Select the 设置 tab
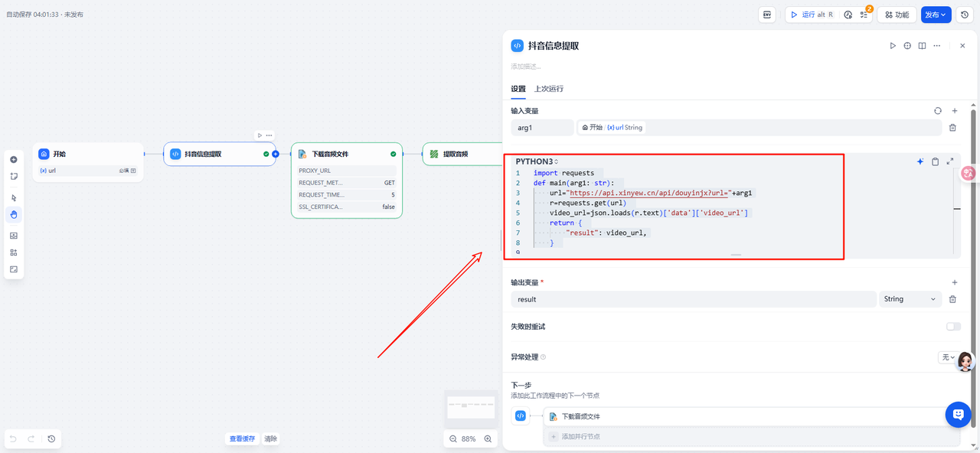980x453 pixels. tap(518, 89)
